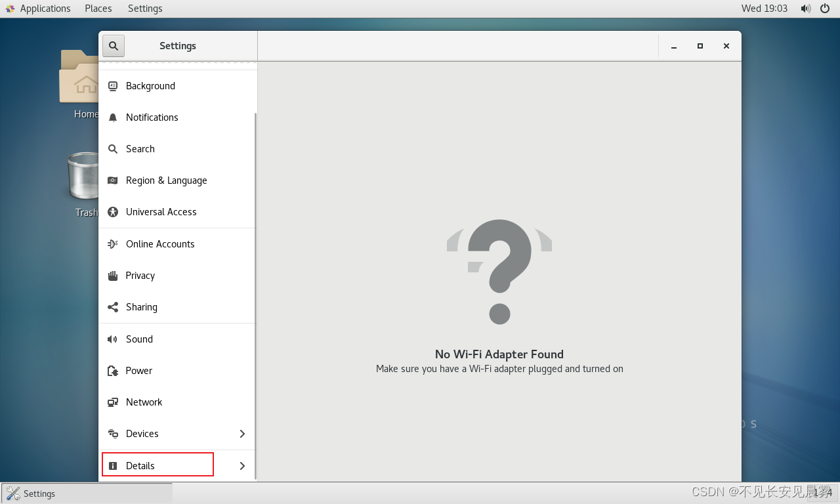The width and height of the screenshot is (840, 504).
Task: Select the Network label
Action: [144, 402]
